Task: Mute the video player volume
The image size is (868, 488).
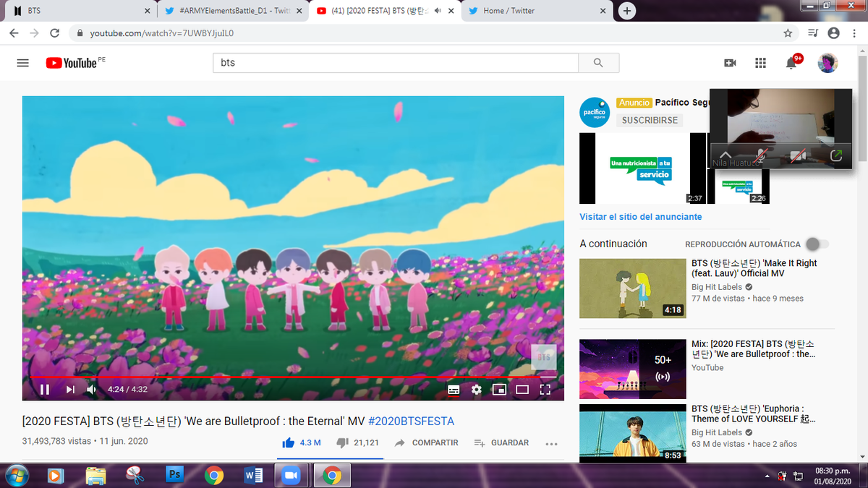Action: (x=92, y=390)
